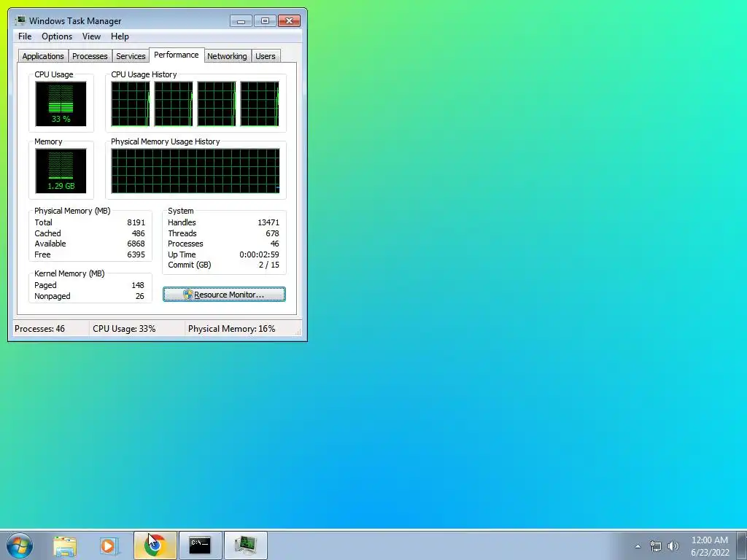Click the Memory 1.29 GB gauge
Viewport: 747px width, 560px height.
tap(61, 171)
